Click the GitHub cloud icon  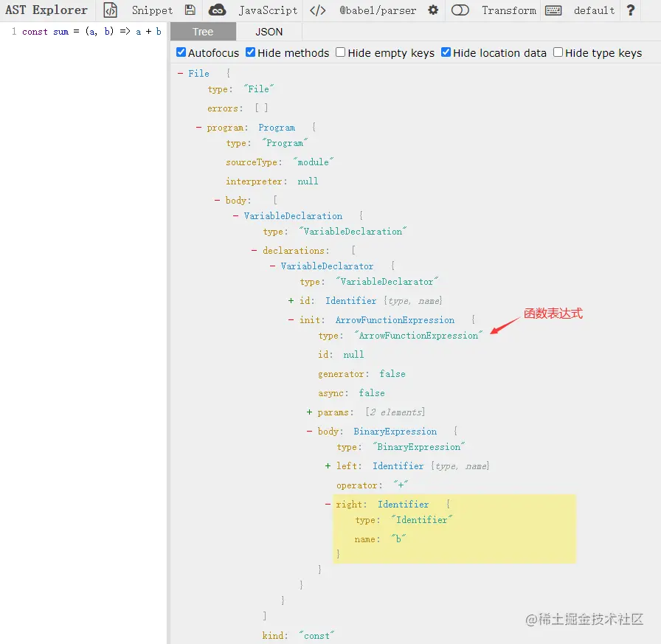217,10
